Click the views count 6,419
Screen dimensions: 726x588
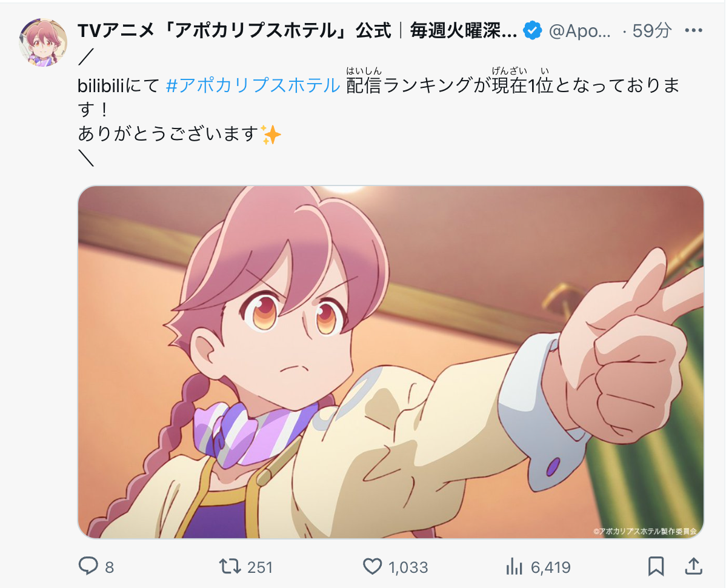pyautogui.click(x=550, y=567)
